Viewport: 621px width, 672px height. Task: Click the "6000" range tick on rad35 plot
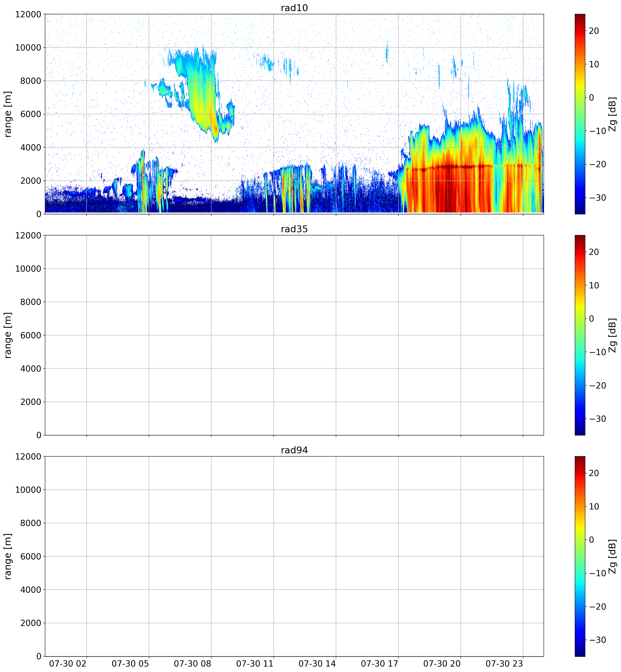click(x=31, y=335)
